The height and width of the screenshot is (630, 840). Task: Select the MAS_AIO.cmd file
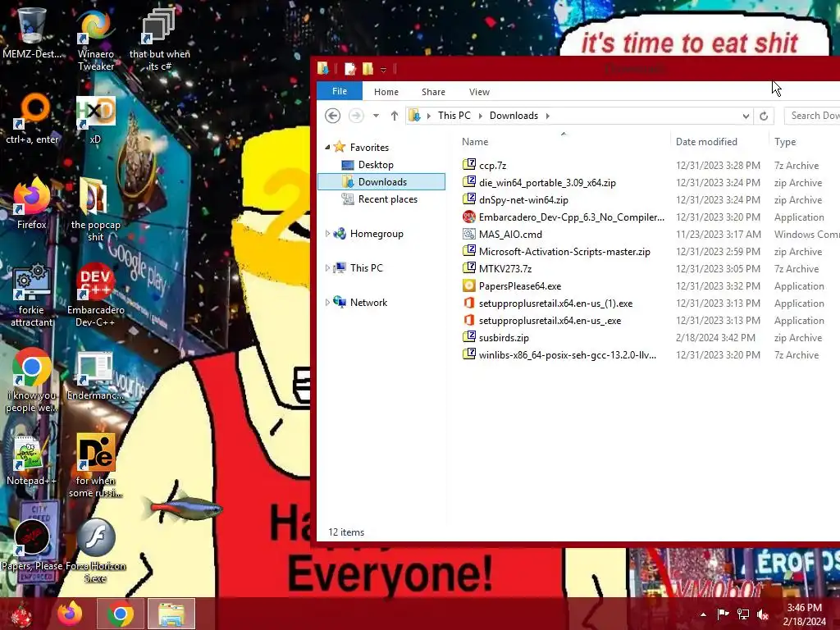click(x=510, y=234)
